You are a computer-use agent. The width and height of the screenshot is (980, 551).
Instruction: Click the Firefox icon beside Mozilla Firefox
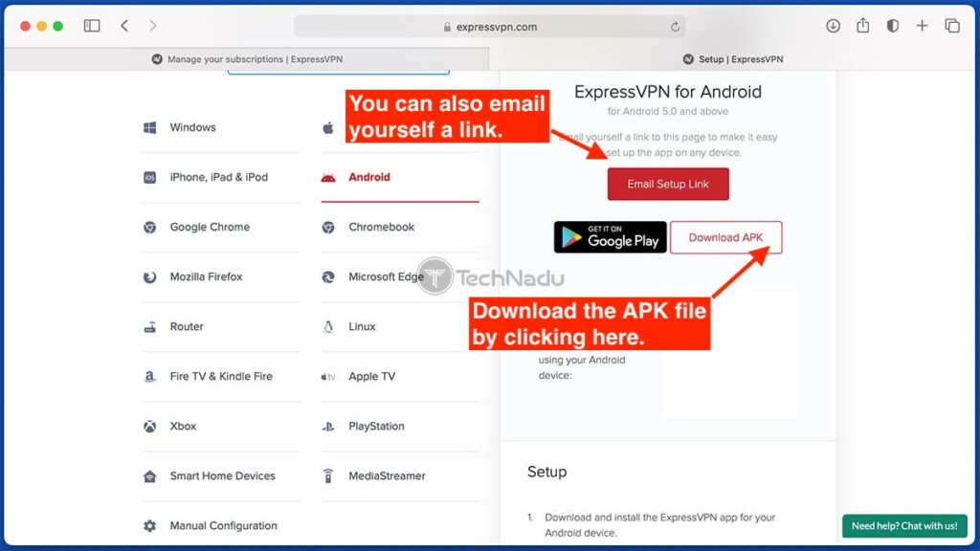pyautogui.click(x=150, y=276)
